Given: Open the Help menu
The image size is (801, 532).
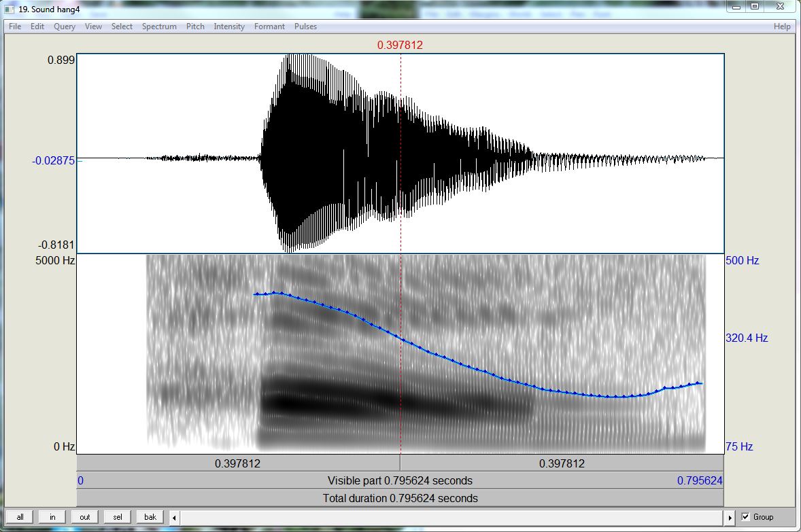Looking at the screenshot, I should pos(782,26).
